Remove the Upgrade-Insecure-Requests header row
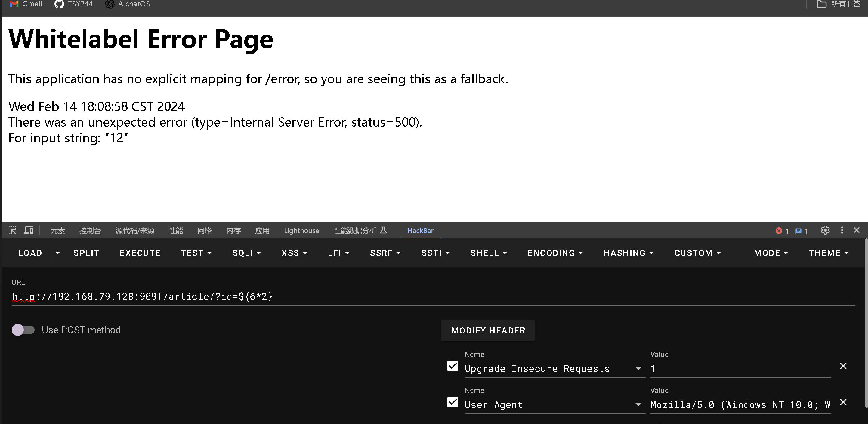This screenshot has height=424, width=868. pyautogui.click(x=843, y=366)
